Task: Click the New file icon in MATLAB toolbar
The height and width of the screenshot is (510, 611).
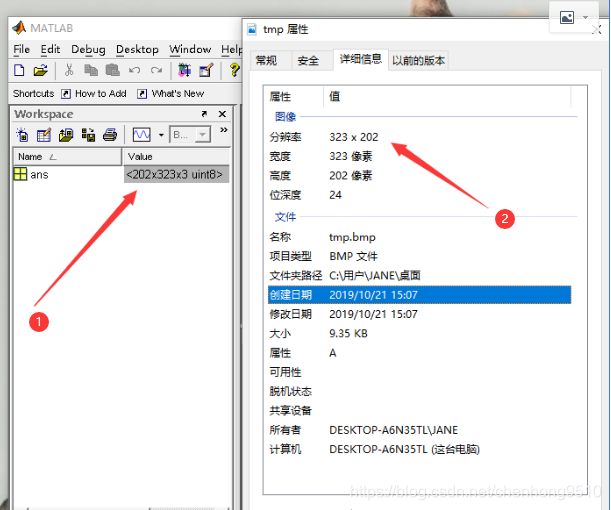Action: (x=19, y=70)
